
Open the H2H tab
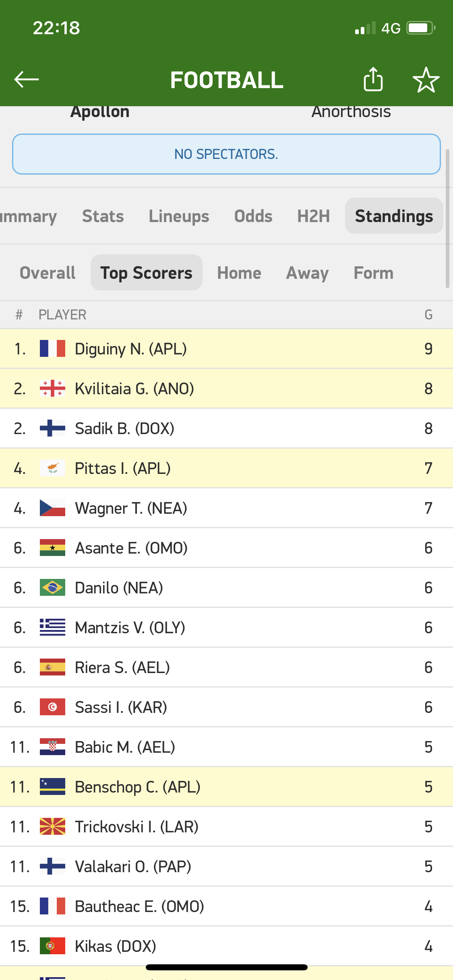coord(313,216)
